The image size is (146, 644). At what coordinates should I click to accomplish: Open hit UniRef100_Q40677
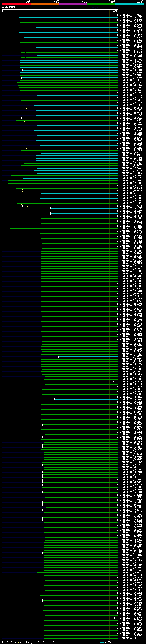tap(131, 22)
